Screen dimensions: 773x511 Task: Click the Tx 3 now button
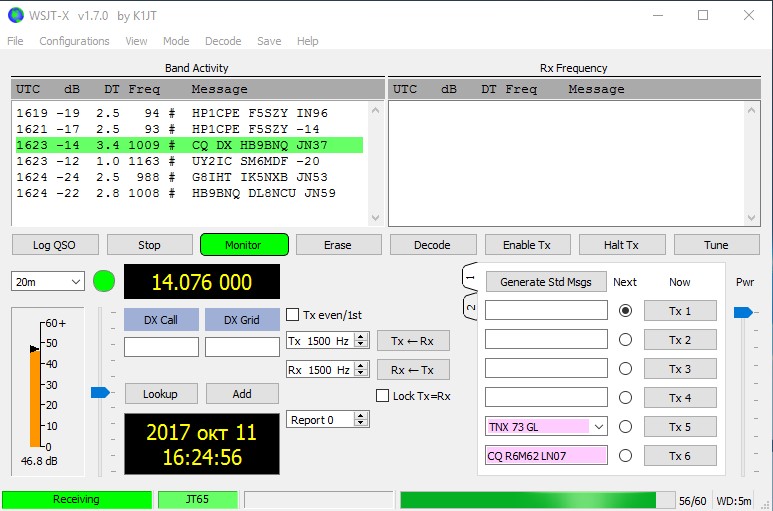[680, 369]
